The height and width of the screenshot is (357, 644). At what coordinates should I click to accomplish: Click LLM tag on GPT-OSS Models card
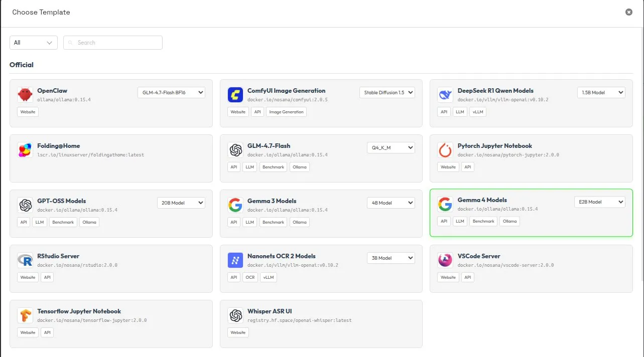pyautogui.click(x=40, y=222)
